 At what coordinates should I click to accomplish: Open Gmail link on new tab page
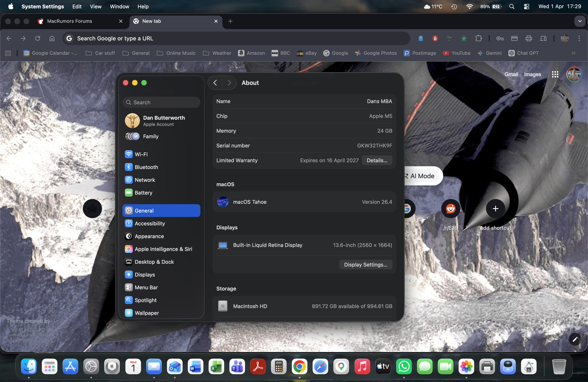511,74
